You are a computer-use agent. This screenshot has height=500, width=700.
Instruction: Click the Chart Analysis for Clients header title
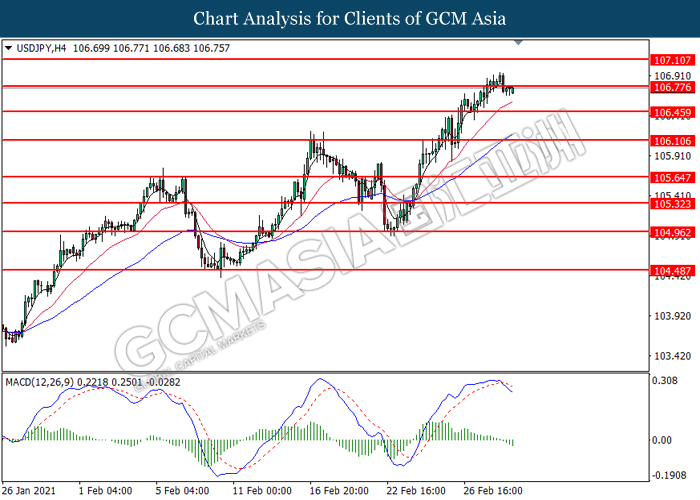tap(350, 18)
